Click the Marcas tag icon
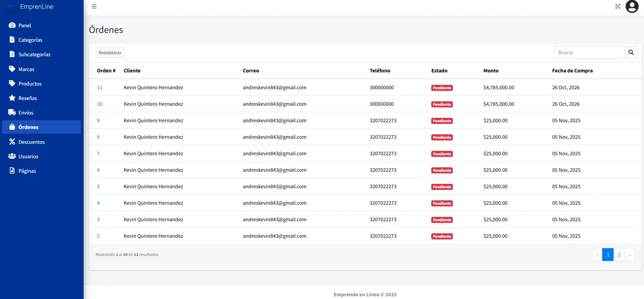 pyautogui.click(x=12, y=69)
